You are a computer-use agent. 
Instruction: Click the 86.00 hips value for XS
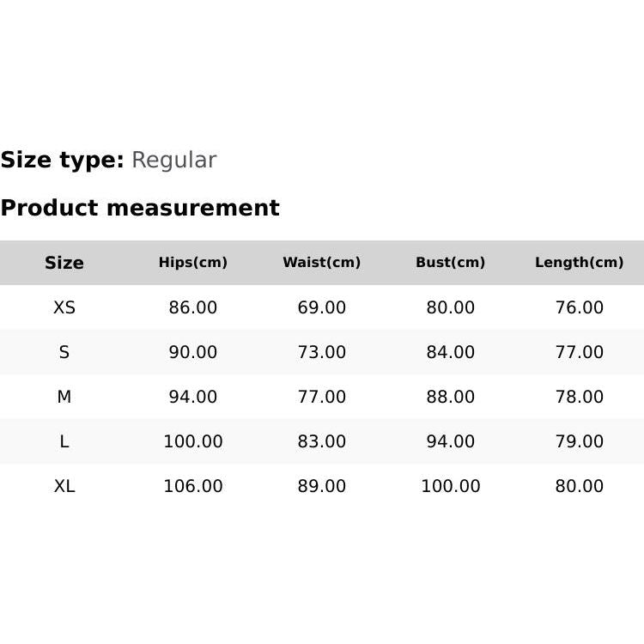pos(193,307)
